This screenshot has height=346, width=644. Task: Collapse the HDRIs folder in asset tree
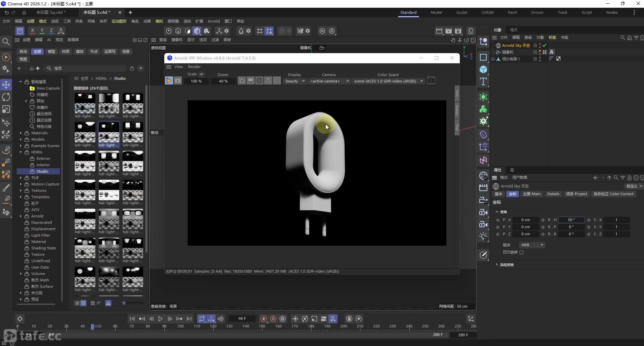[x=21, y=152]
